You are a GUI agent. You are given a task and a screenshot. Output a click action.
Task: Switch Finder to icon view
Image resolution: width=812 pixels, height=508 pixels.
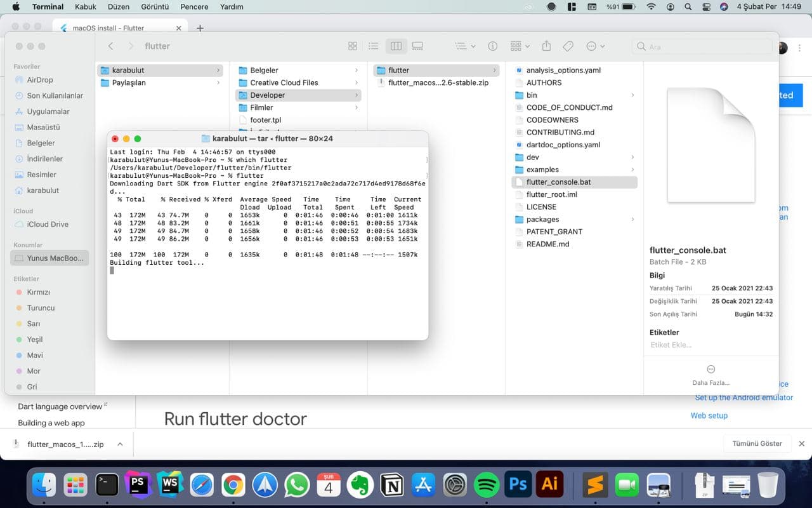353,46
